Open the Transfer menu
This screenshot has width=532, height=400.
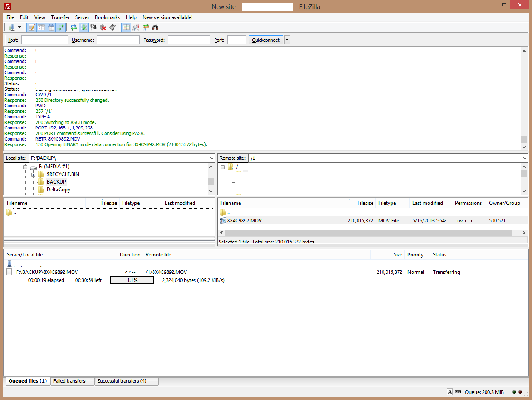click(x=60, y=17)
